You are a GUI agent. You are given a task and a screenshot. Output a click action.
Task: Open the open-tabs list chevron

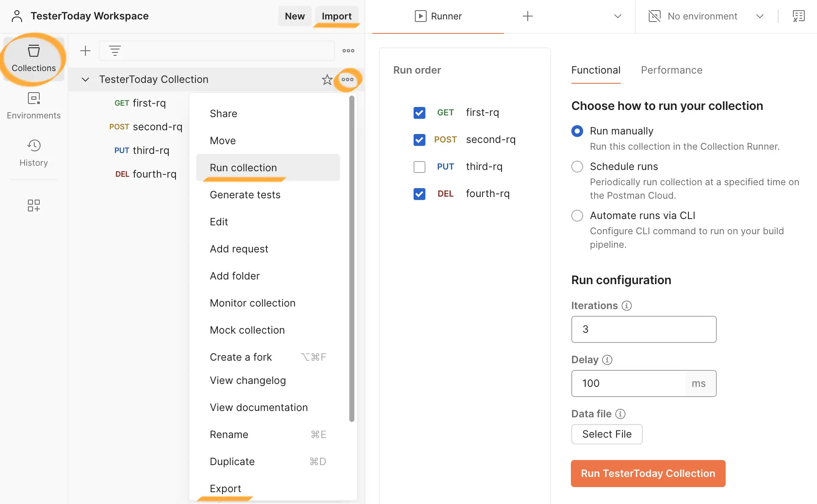tap(618, 16)
